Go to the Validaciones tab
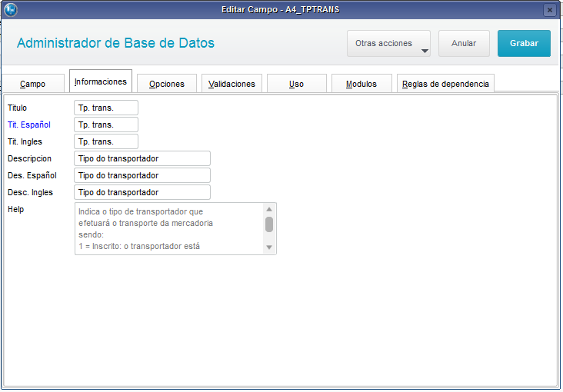The height and width of the screenshot is (392, 563). tap(232, 84)
